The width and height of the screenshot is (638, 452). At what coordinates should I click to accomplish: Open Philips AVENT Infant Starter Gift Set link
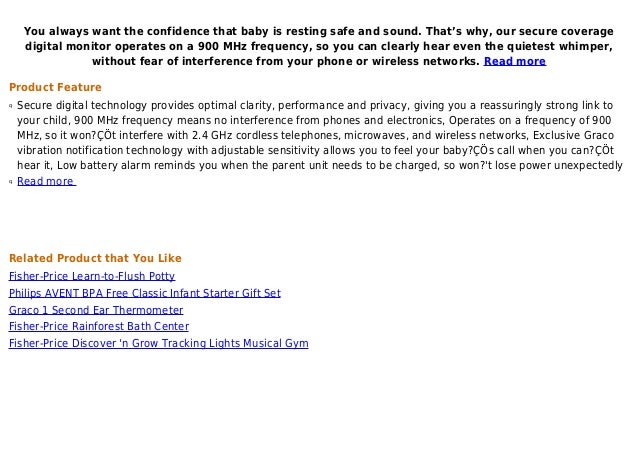pyautogui.click(x=145, y=293)
